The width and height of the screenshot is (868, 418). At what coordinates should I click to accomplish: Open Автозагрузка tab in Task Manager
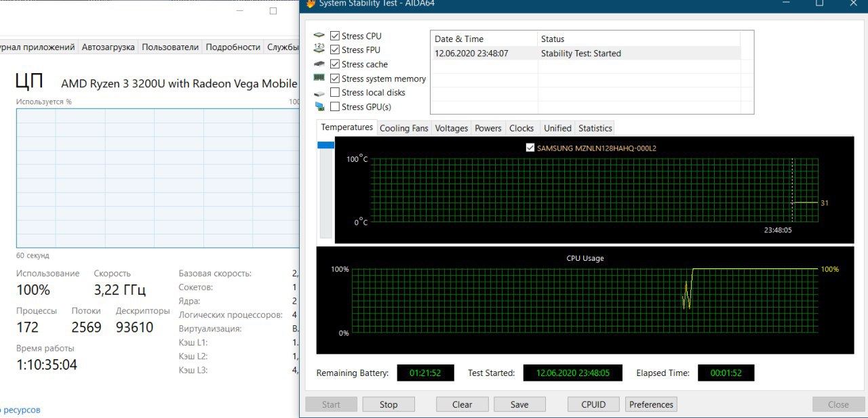point(108,47)
